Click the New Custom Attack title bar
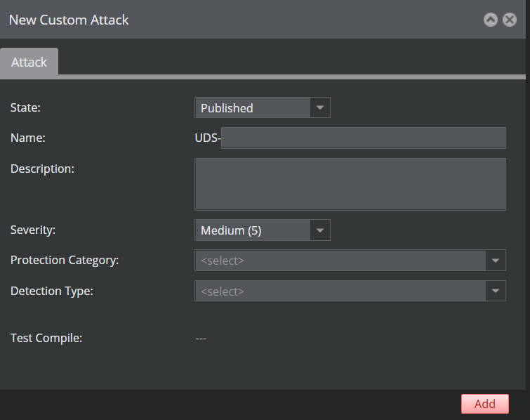The image size is (530, 420). [237, 19]
